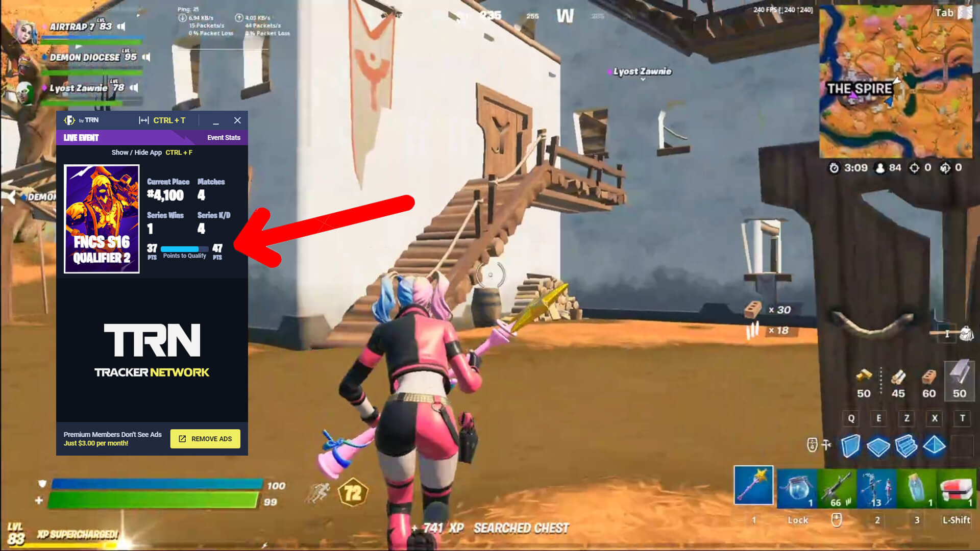
Task: Click the TRN overlay app icon
Action: 69,120
